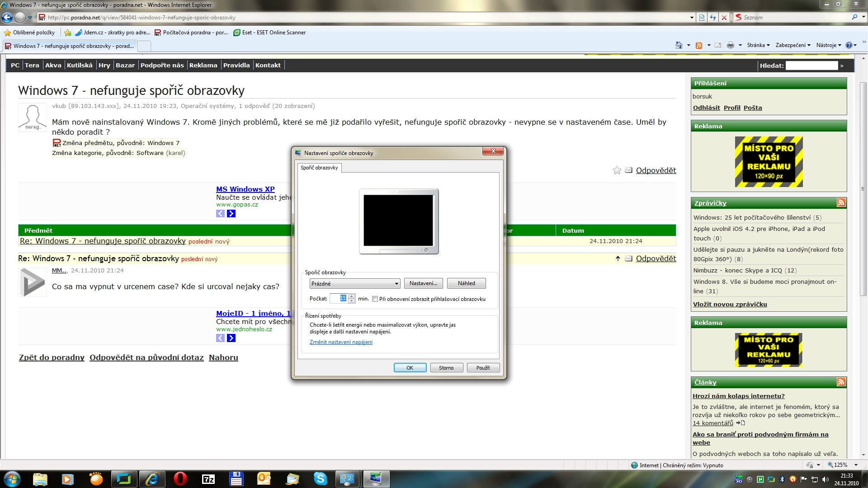The image size is (868, 488).
Task: Open Opera from the taskbar
Action: [180, 479]
